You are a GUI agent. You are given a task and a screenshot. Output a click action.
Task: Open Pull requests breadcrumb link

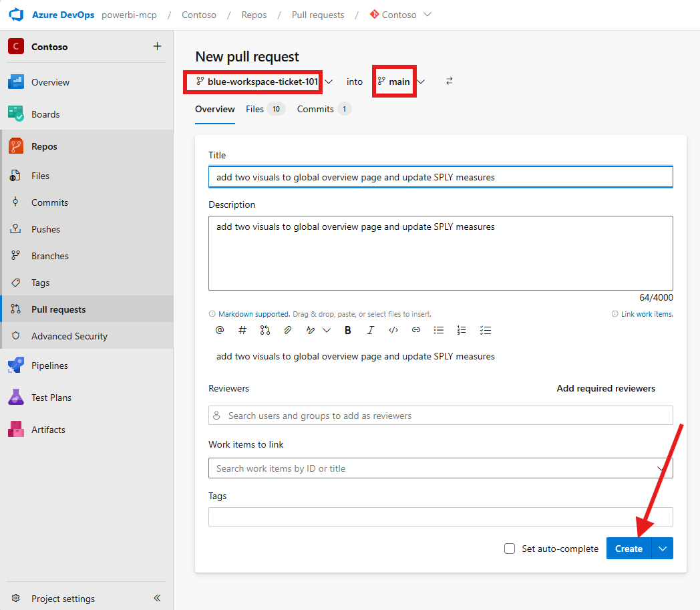pyautogui.click(x=318, y=15)
